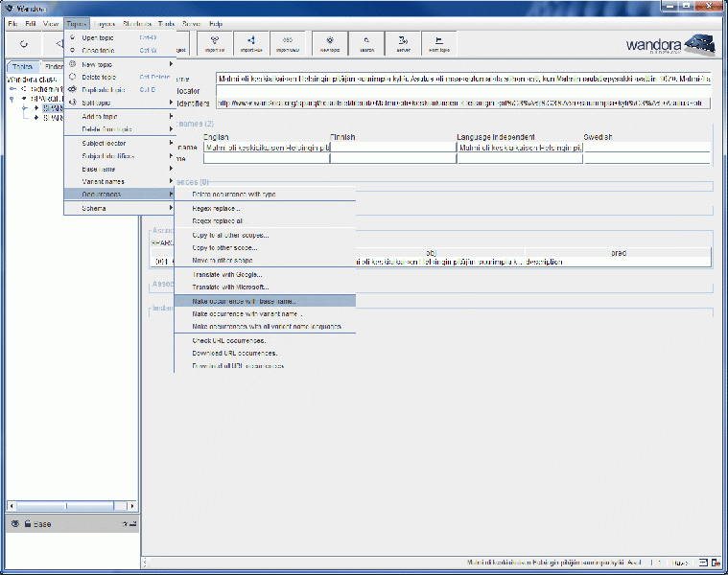Click the Refresh arrow toolbar icon
Screen dimensions: 728x575
pyautogui.click(x=24, y=44)
